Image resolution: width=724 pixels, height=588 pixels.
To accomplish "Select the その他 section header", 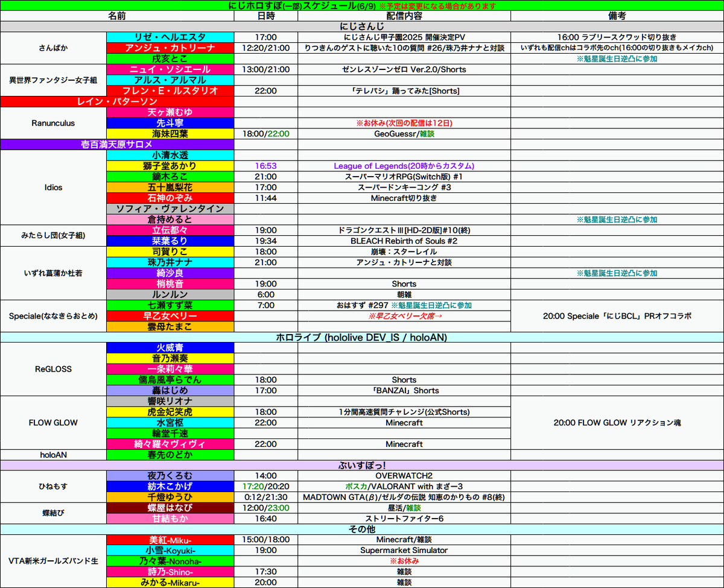I will [362, 530].
